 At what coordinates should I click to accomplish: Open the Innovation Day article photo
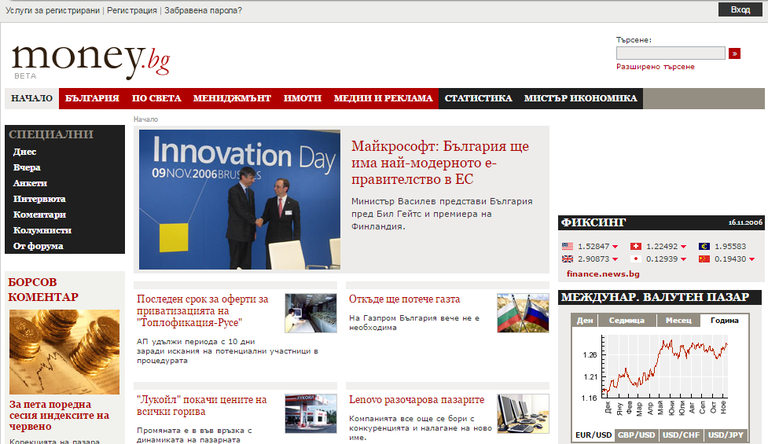coord(240,199)
